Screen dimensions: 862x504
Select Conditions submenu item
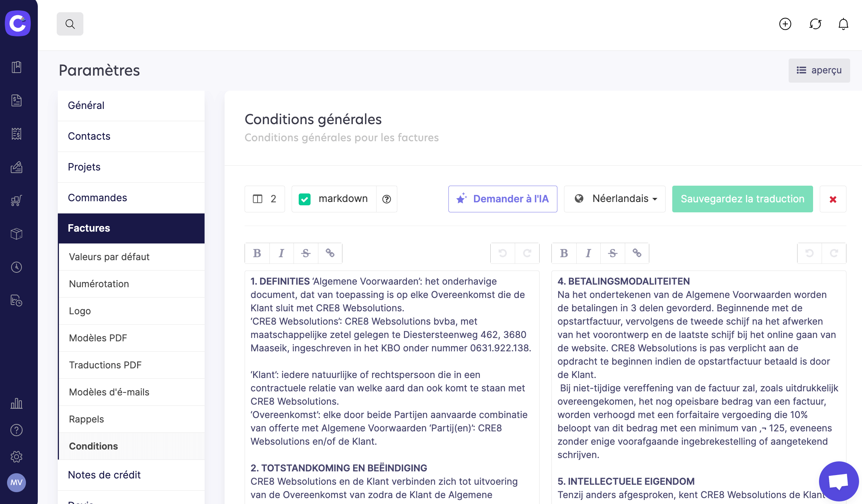point(132,446)
